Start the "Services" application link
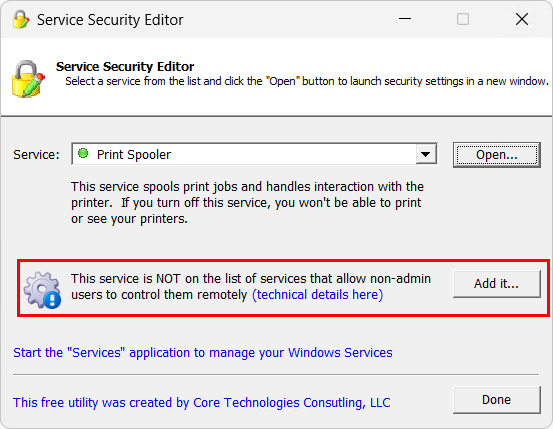 pyautogui.click(x=203, y=353)
